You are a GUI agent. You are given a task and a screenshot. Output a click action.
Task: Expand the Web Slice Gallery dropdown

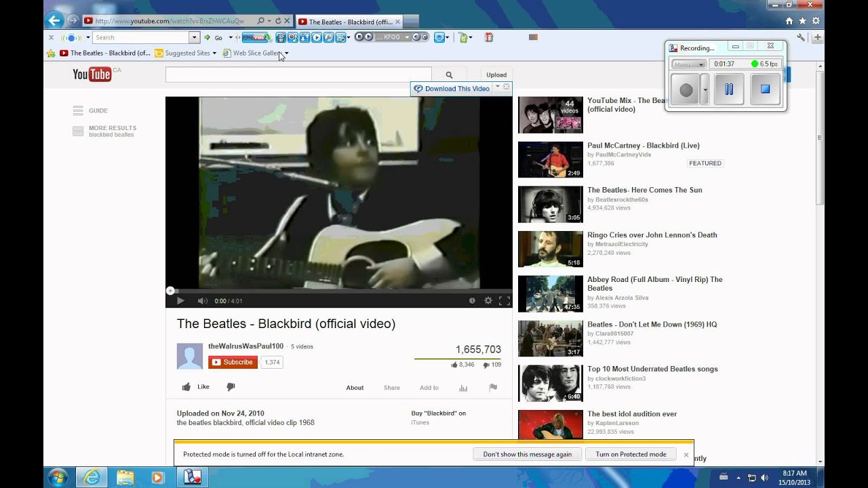point(287,53)
